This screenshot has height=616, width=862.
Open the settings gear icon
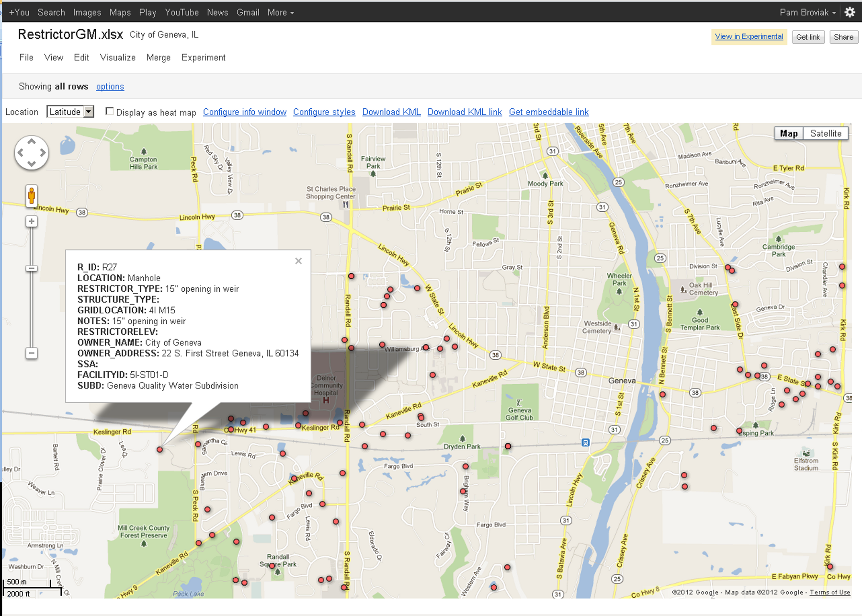(850, 12)
